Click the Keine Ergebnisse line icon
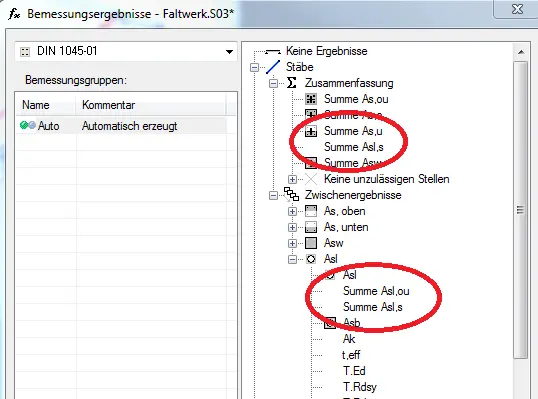 273,51
